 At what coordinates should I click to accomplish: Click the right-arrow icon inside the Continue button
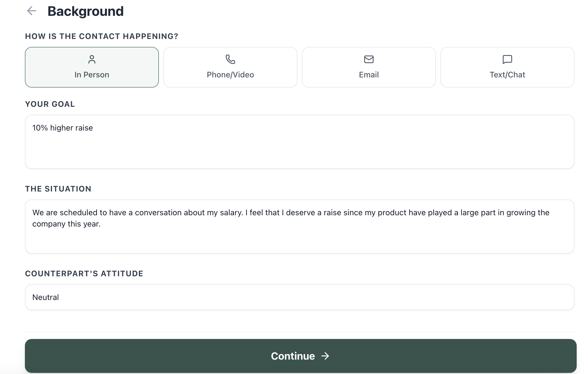pos(326,356)
